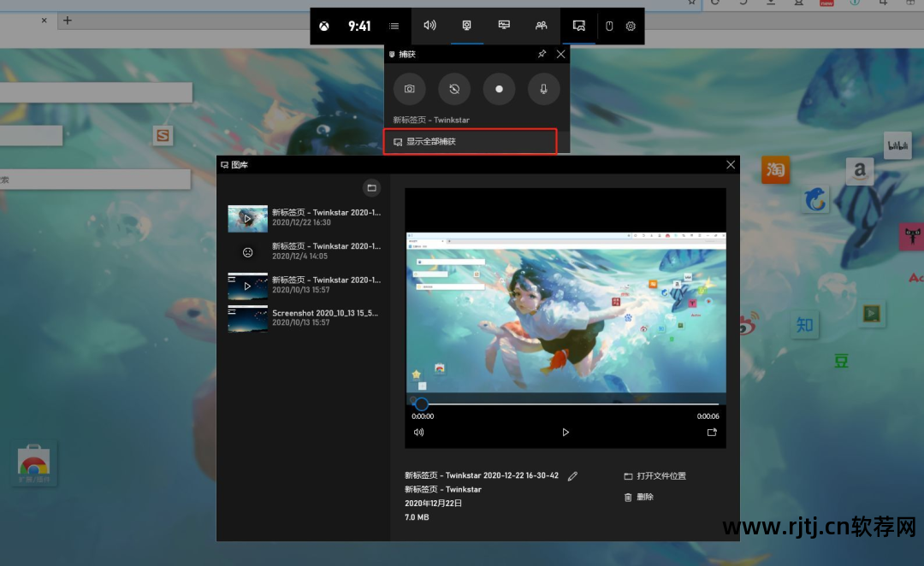Screen dimensions: 924x566
Task: Select the Screenshot 2020_10_13 thumbnail
Action: point(247,318)
